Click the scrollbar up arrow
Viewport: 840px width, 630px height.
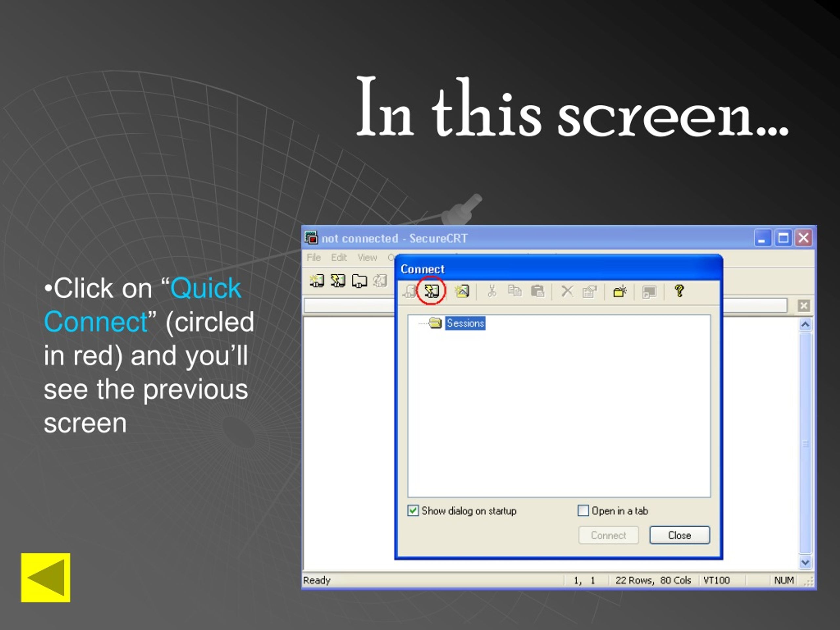tap(805, 325)
